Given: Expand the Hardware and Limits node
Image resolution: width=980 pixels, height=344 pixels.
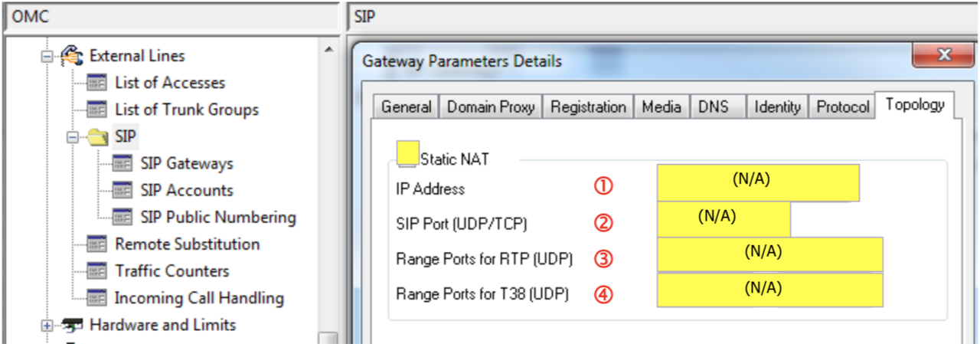Looking at the screenshot, I should (x=47, y=325).
